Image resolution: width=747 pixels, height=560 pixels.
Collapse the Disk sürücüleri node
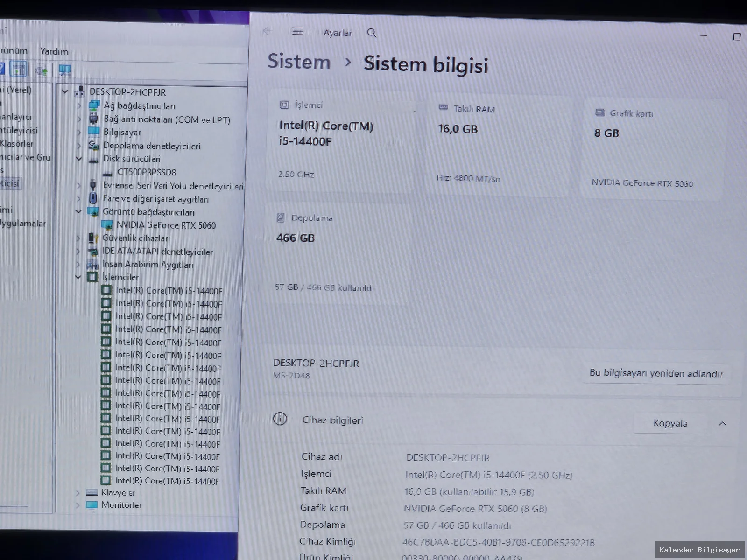[79, 159]
